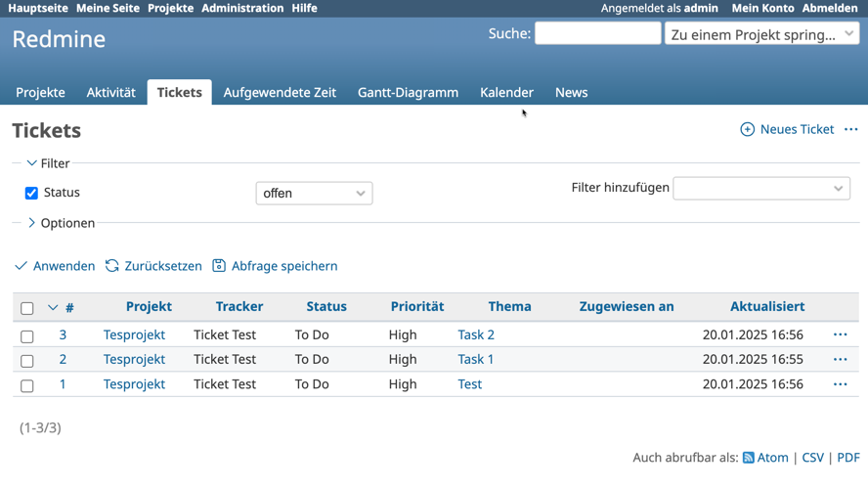Open Hilfe in top menu
The height and width of the screenshot is (489, 868).
coord(304,8)
